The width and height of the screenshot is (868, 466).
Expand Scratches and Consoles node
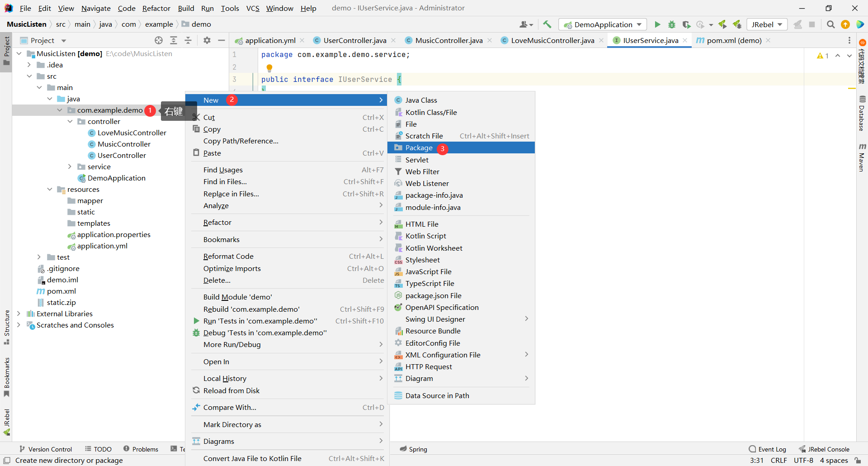pyautogui.click(x=19, y=325)
